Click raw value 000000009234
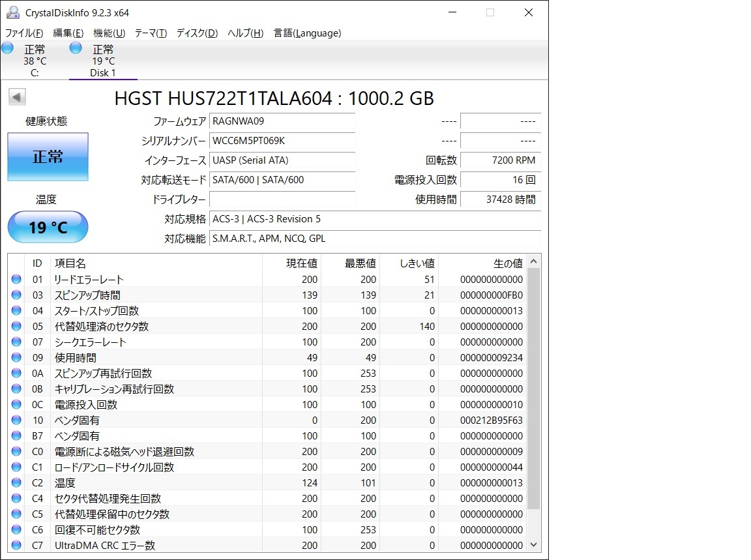This screenshot has height=560, width=751. (x=492, y=357)
